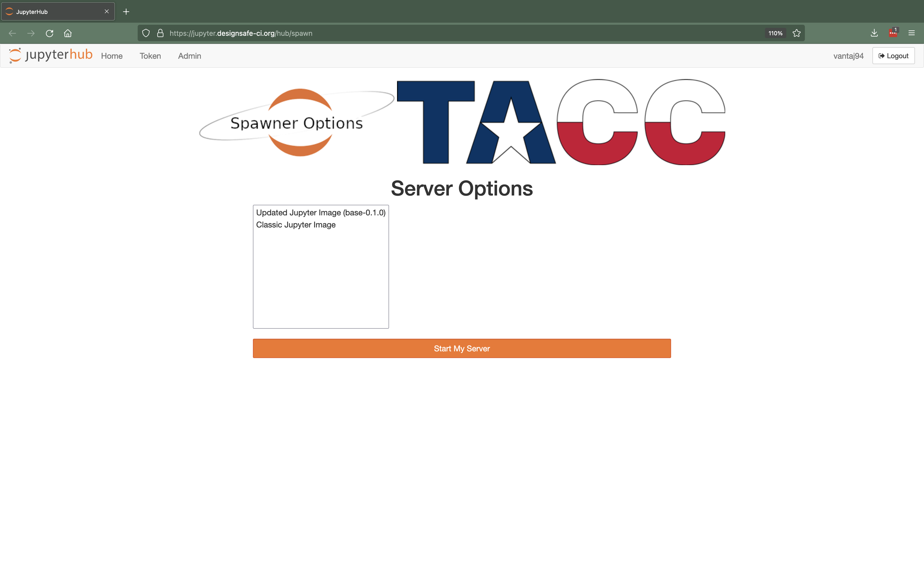Click the 110% zoom level indicator
Viewport: 924px width, 577px height.
pos(775,33)
